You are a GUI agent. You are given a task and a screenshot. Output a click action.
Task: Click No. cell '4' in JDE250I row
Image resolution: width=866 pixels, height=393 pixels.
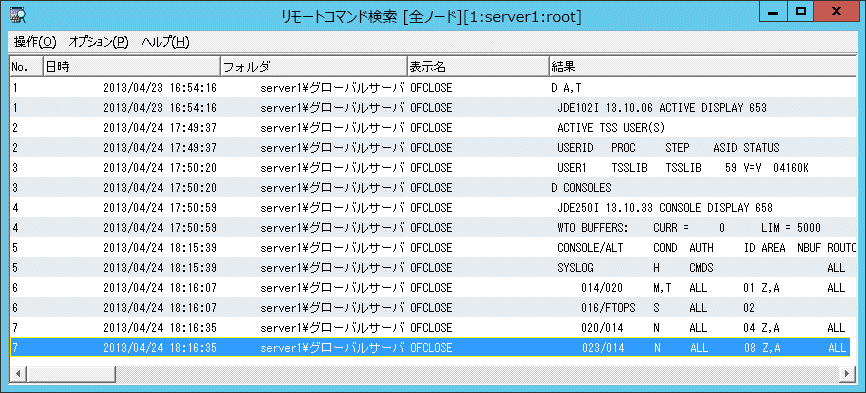pyautogui.click(x=15, y=208)
